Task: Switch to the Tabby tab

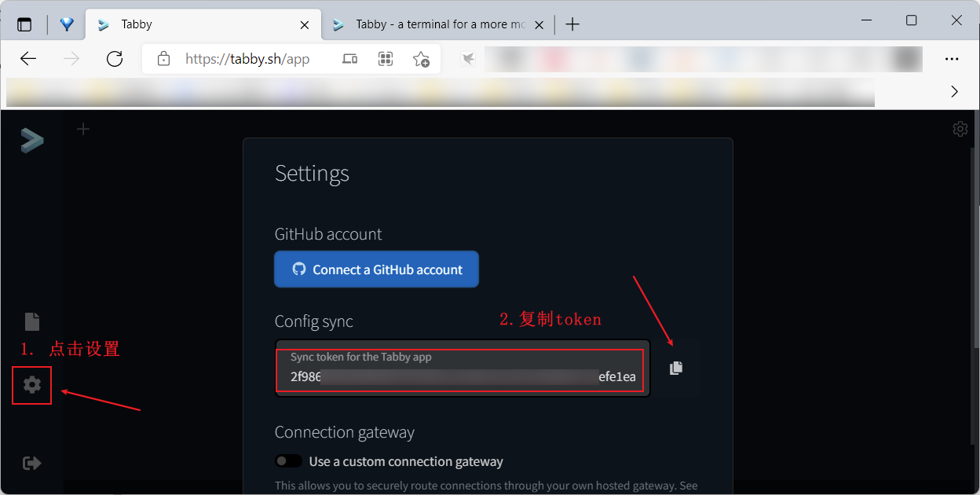Action: pyautogui.click(x=203, y=24)
